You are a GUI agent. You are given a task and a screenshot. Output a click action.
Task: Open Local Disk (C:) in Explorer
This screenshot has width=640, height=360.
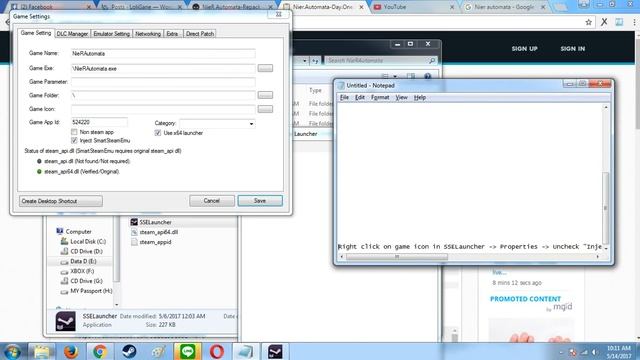click(x=83, y=241)
